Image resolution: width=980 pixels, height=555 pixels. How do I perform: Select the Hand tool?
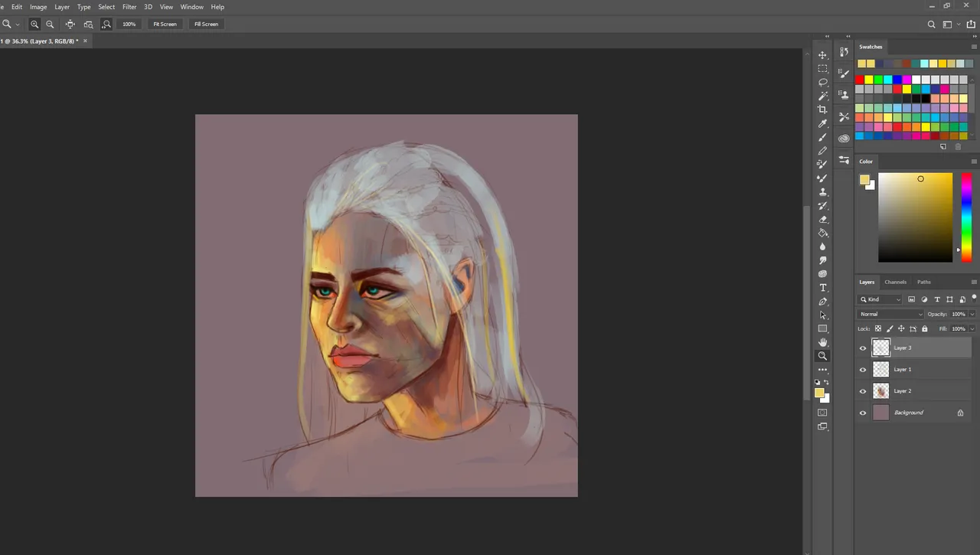coord(823,342)
